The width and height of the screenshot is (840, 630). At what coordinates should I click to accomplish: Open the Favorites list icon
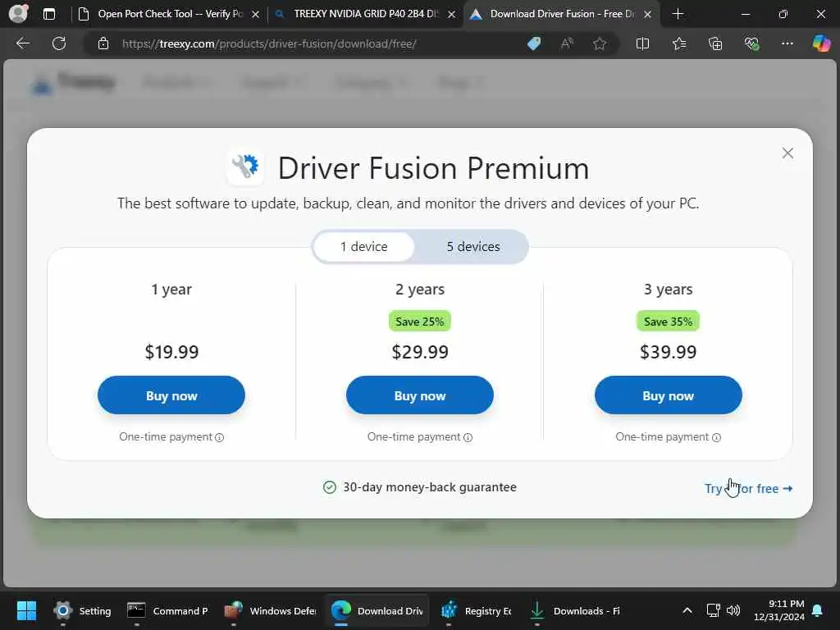coord(678,43)
